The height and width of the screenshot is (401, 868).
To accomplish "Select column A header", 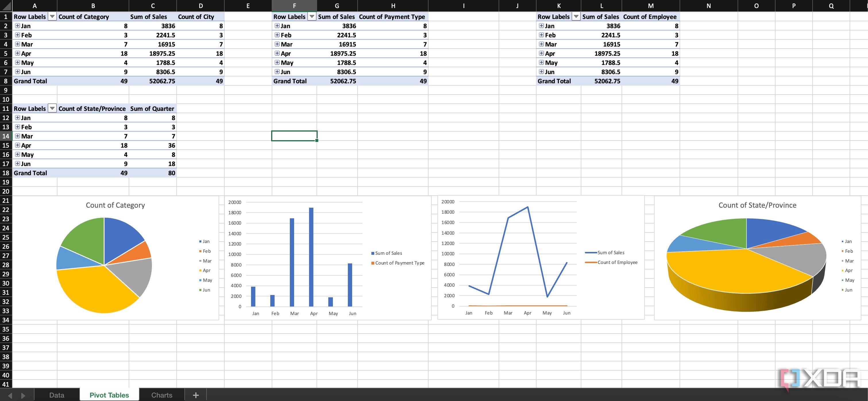I will [34, 6].
